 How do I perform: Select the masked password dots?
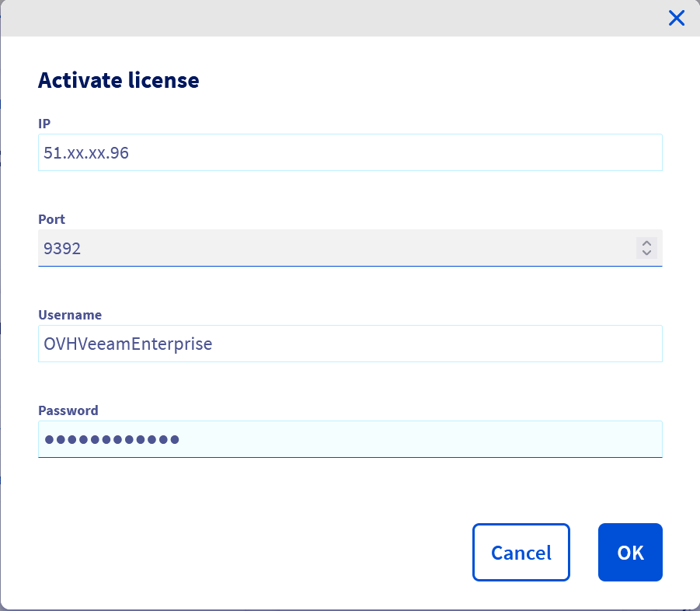coord(110,438)
